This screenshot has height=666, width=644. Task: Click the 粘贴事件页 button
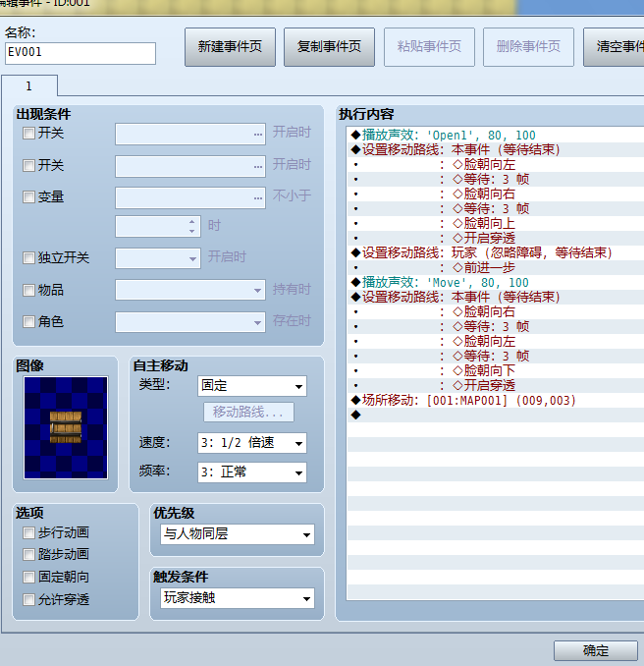(x=429, y=47)
